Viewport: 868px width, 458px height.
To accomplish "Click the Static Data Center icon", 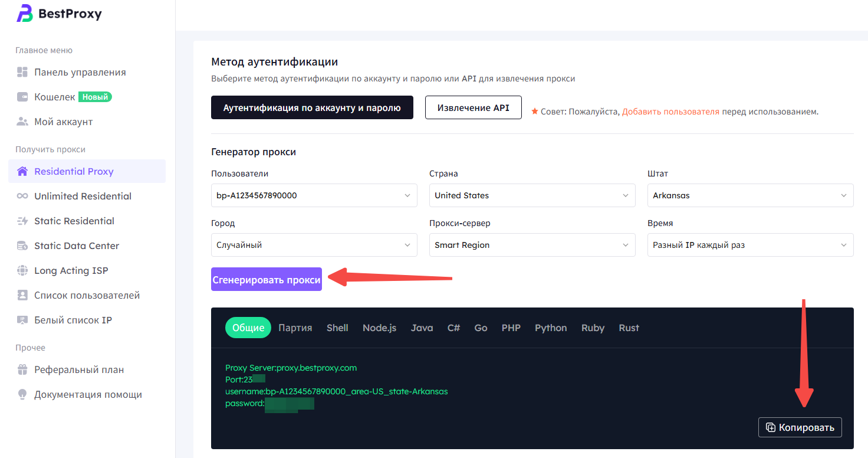I will coord(22,246).
